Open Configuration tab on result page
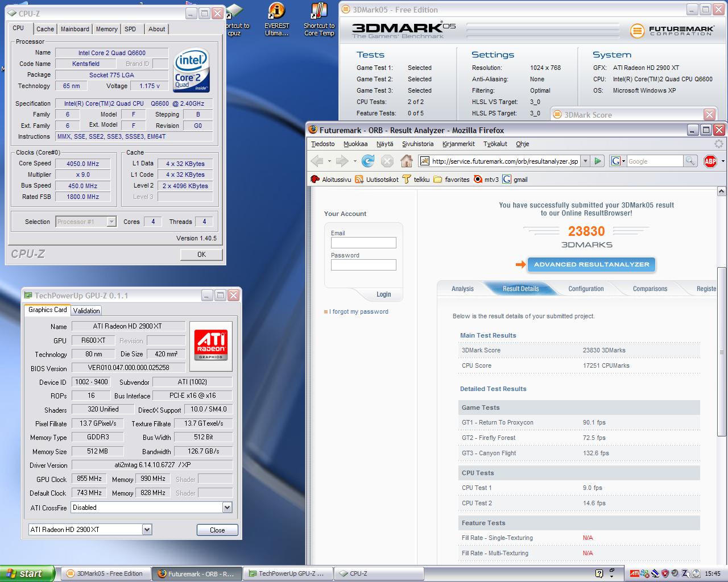728x582 pixels. point(586,289)
